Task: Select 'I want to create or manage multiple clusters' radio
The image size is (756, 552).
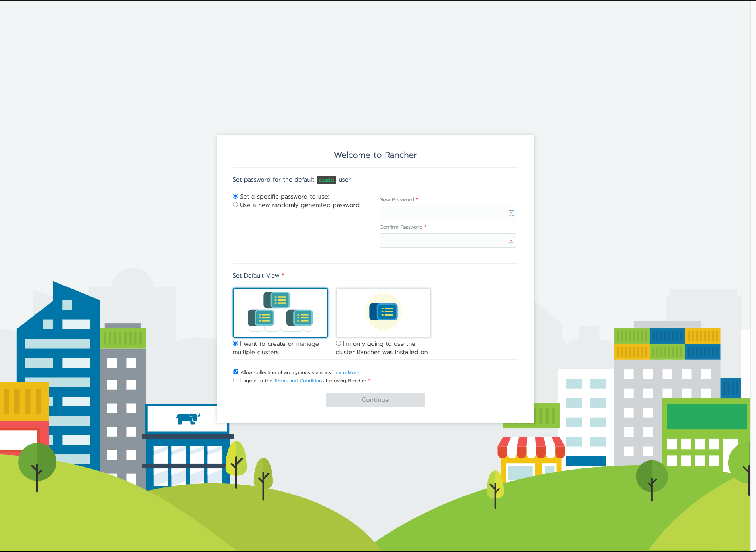Action: [x=236, y=343]
